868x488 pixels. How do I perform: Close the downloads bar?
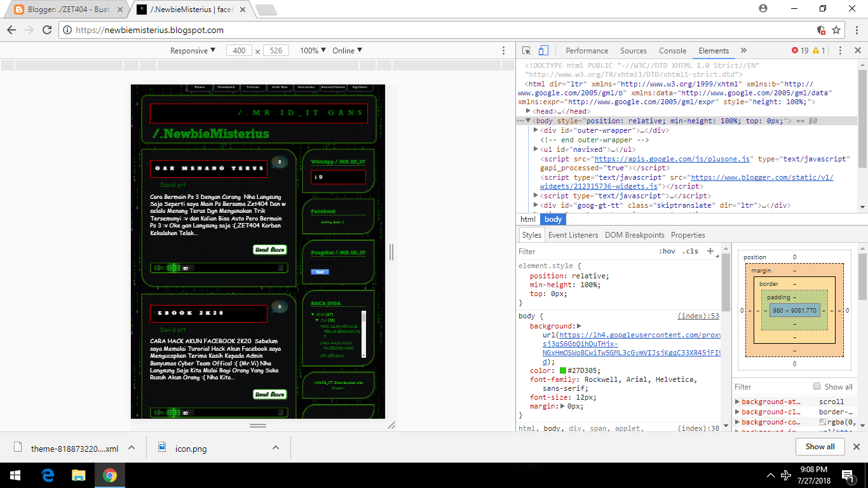click(856, 447)
